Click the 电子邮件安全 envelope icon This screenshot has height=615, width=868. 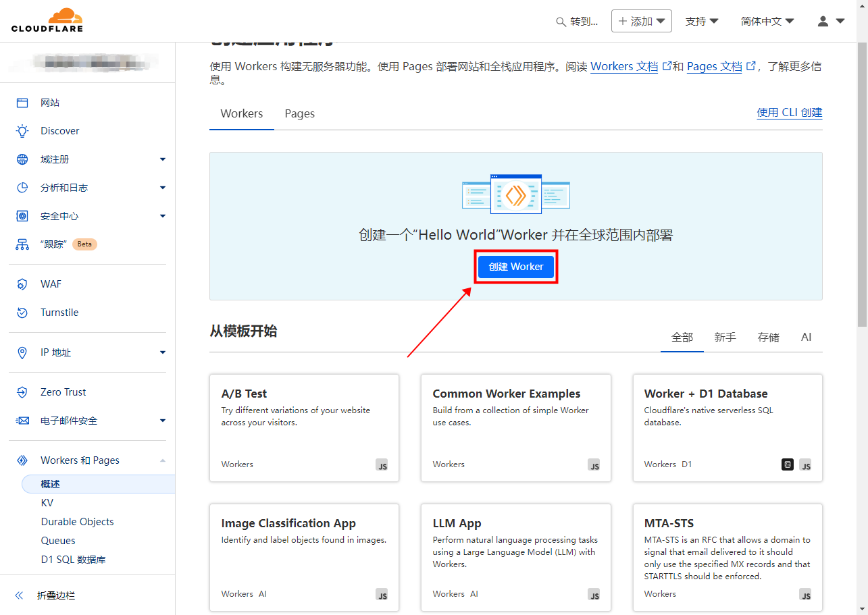point(22,421)
